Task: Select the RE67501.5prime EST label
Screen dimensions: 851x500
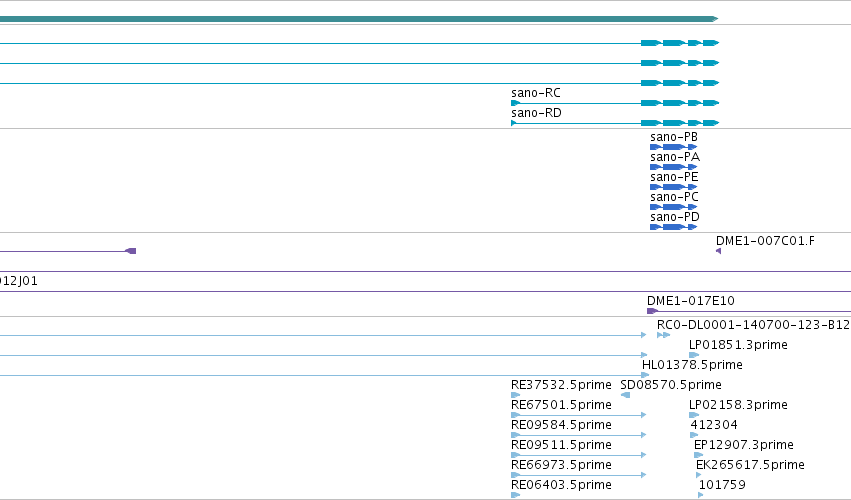Action: pyautogui.click(x=561, y=405)
